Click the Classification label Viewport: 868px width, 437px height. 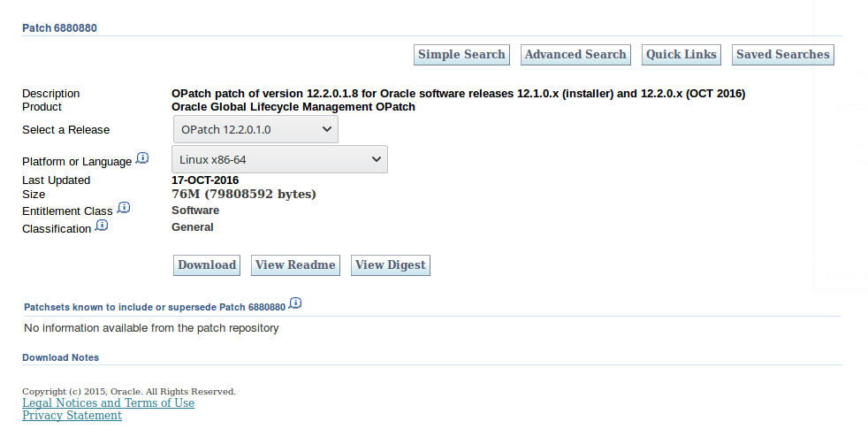coord(57,229)
